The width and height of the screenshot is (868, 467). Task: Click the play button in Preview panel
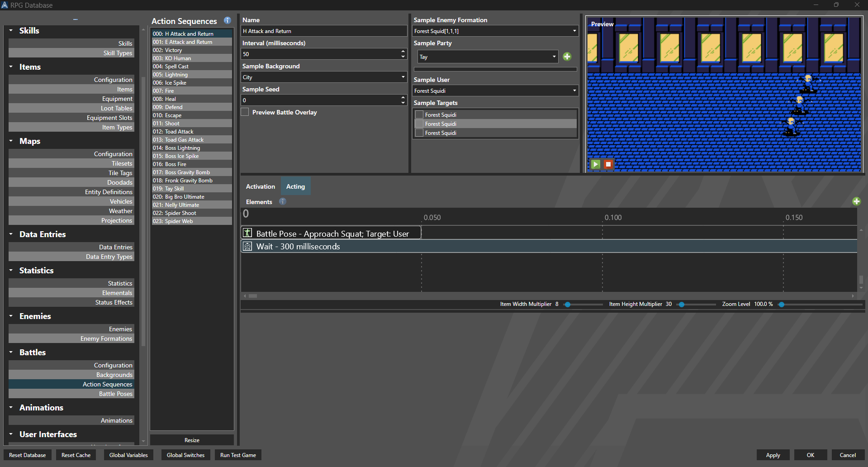pos(596,164)
